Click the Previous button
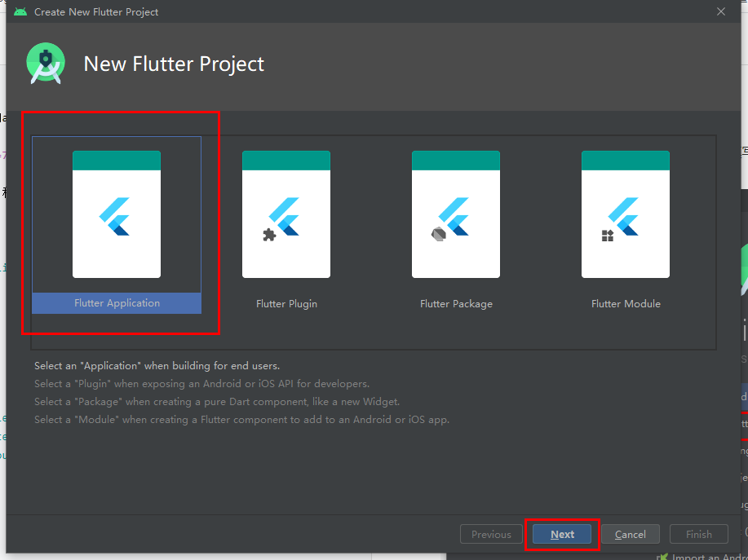This screenshot has width=748, height=560. coord(491,534)
